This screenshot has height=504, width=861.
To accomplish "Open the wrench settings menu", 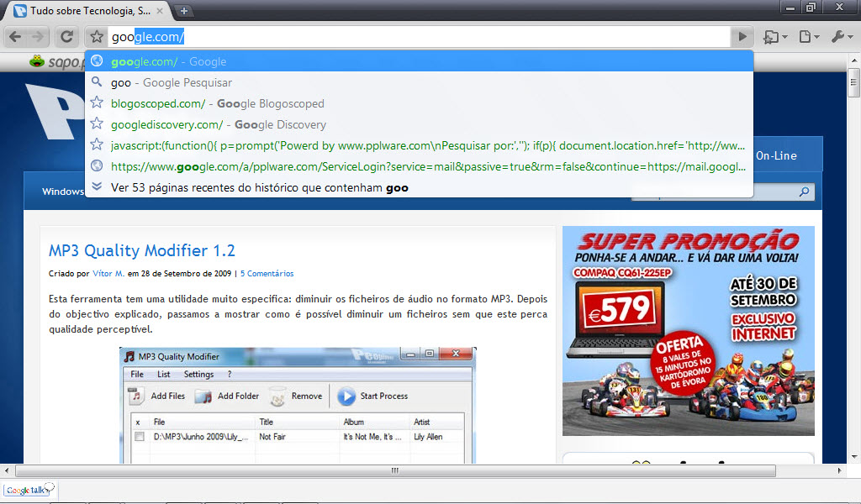I will (x=842, y=37).
